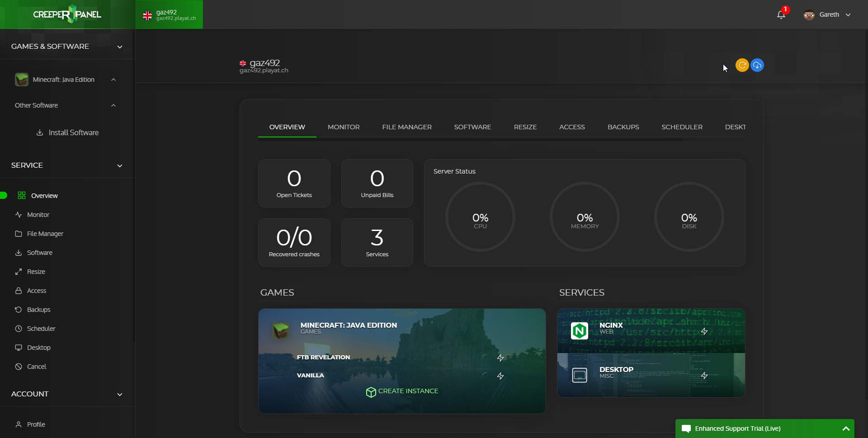Click the NGINX green N logo
Screen dimensions: 868x438
tap(580, 331)
